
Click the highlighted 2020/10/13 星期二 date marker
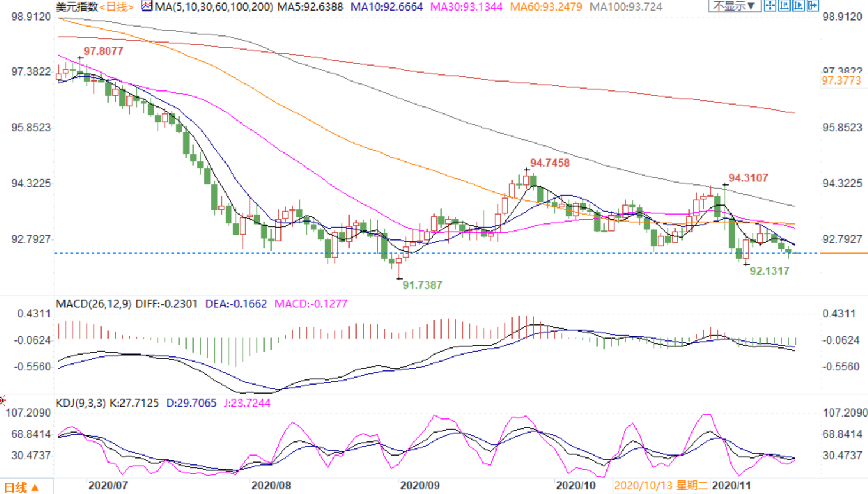pos(661,486)
